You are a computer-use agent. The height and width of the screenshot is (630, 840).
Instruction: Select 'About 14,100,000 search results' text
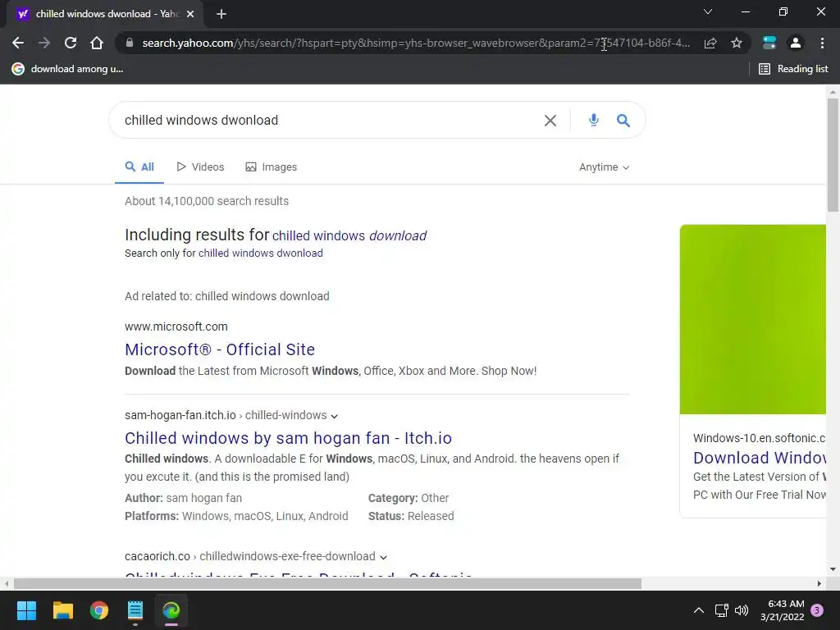pos(207,201)
